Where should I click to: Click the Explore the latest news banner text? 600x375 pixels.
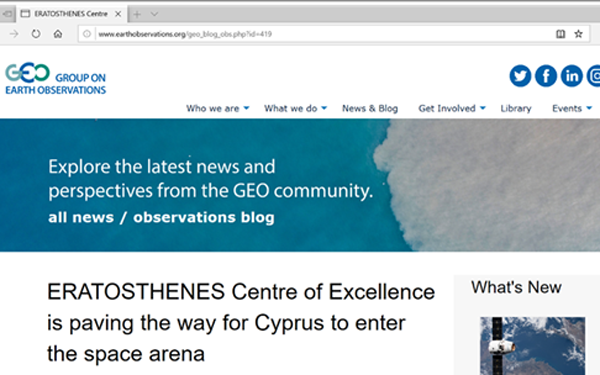(210, 179)
